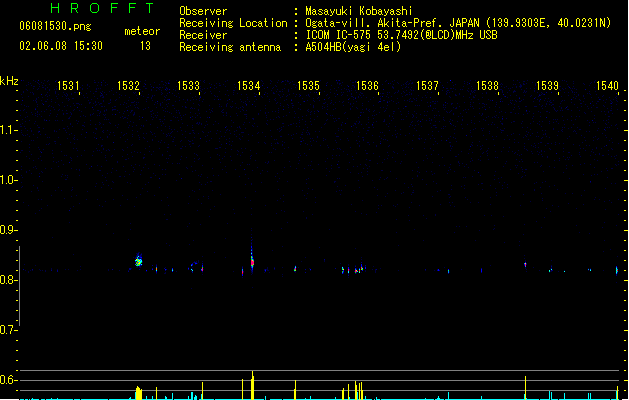The height and width of the screenshot is (400, 629).
Task: Click the 1.0 kHz frequency label
Action: click(8, 180)
